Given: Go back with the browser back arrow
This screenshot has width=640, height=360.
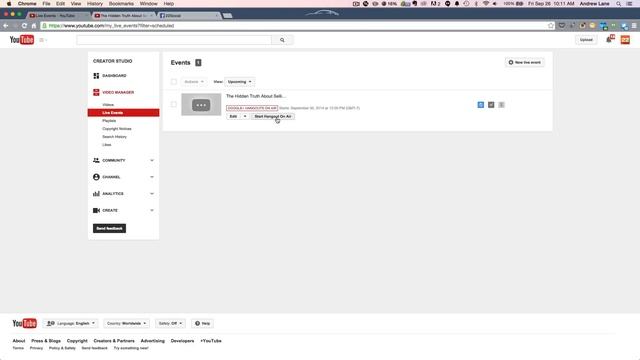Looking at the screenshot, I should click(x=6, y=26).
